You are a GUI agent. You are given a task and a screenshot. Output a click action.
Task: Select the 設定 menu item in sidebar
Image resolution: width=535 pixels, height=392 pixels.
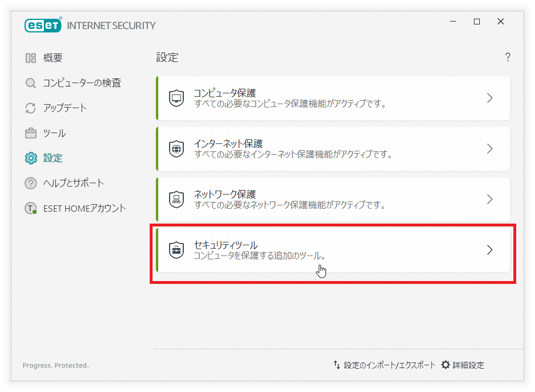tap(52, 158)
